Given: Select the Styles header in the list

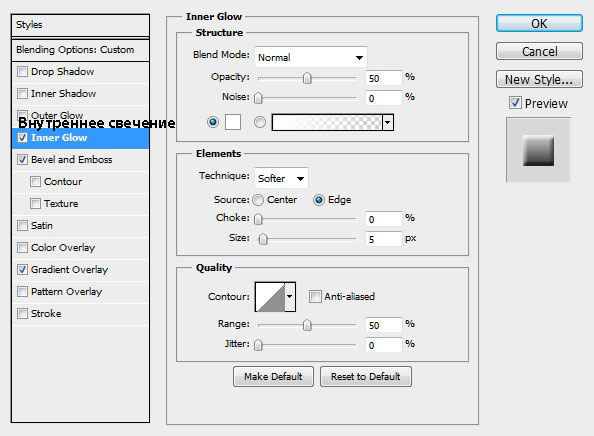Looking at the screenshot, I should (x=80, y=25).
